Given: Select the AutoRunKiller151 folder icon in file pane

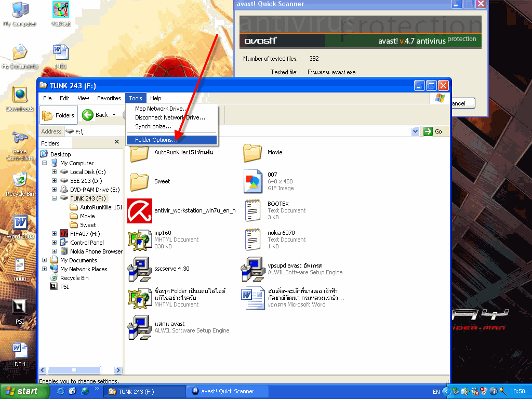Looking at the screenshot, I should point(139,154).
